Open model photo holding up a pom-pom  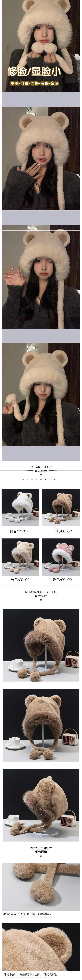41,394
